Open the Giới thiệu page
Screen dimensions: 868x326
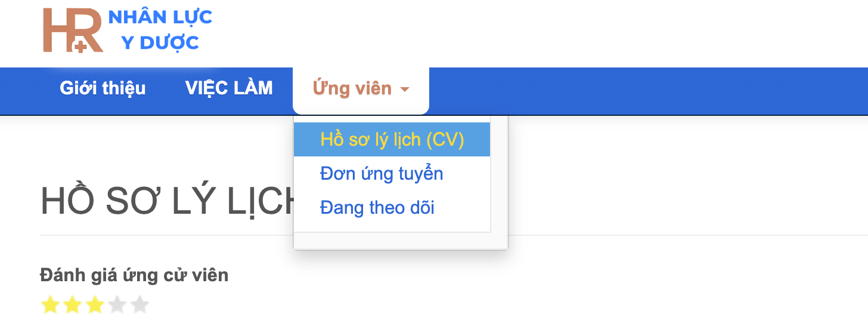pos(103,88)
